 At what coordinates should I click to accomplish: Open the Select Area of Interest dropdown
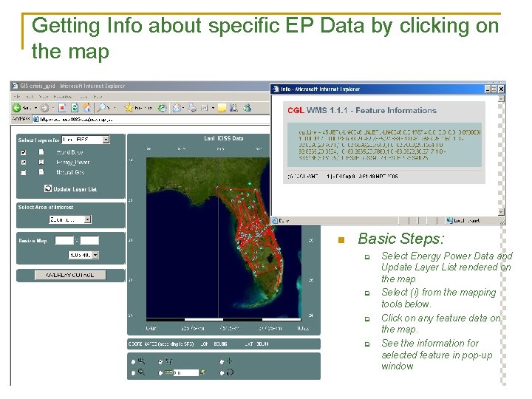point(70,219)
